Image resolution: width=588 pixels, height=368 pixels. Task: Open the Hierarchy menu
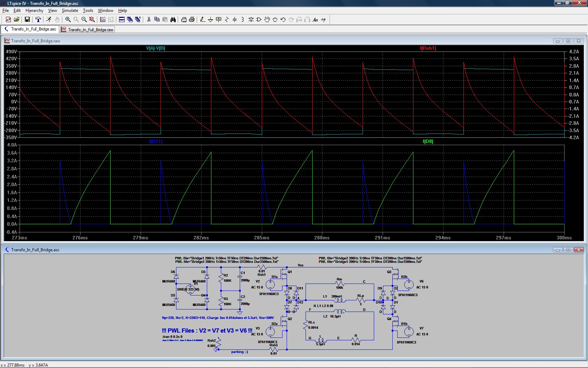tap(34, 11)
